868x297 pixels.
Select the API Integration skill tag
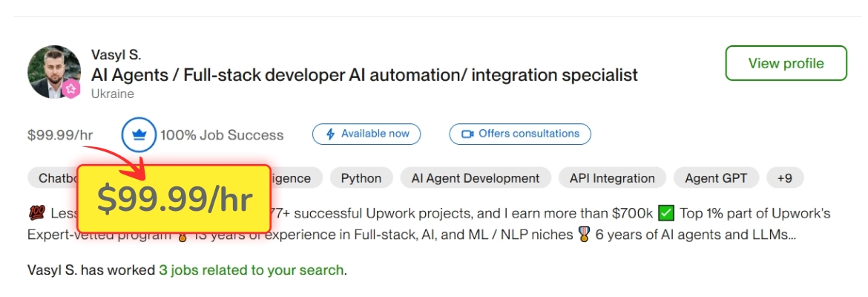(612, 178)
